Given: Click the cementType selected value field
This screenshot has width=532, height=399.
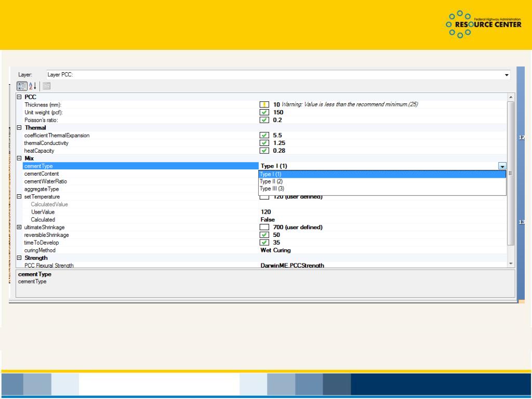Looking at the screenshot, I should tap(379, 166).
